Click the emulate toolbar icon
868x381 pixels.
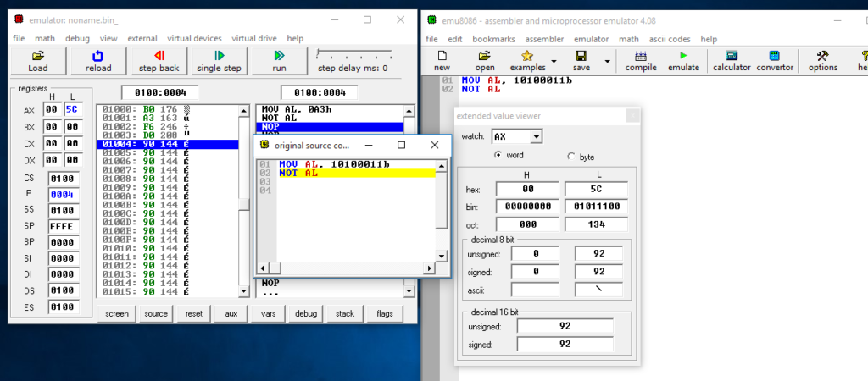tap(683, 61)
